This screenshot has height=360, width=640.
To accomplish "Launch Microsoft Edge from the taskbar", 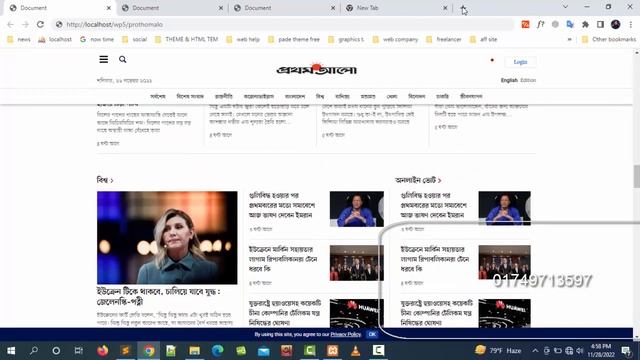I will 218,350.
